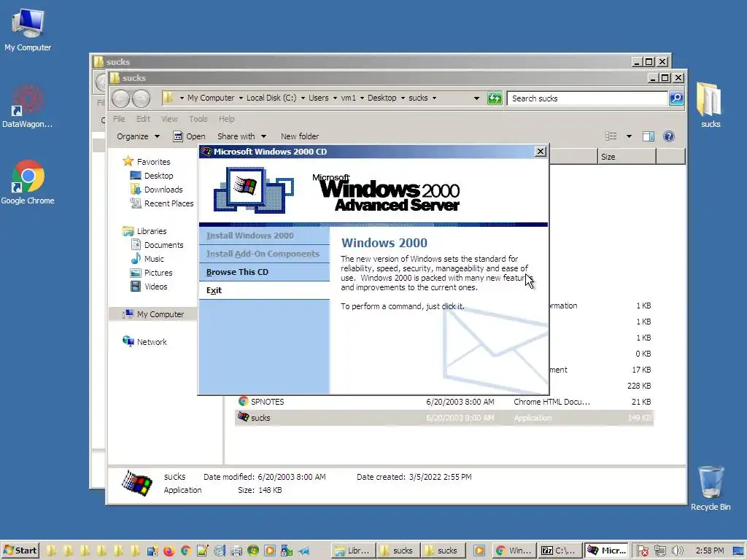This screenshot has height=560, width=747.
Task: Select Network in the navigation pane
Action: click(145, 342)
